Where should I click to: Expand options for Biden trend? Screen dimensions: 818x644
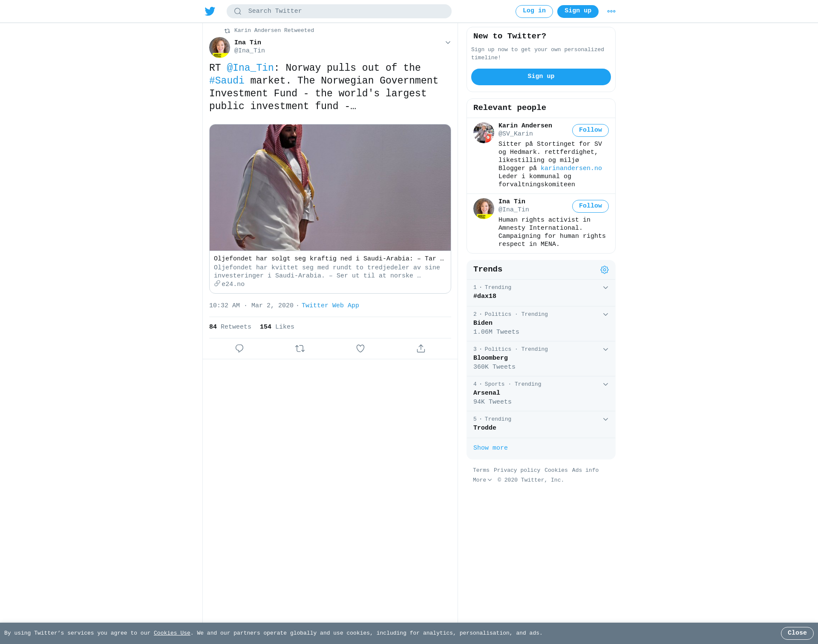point(605,315)
